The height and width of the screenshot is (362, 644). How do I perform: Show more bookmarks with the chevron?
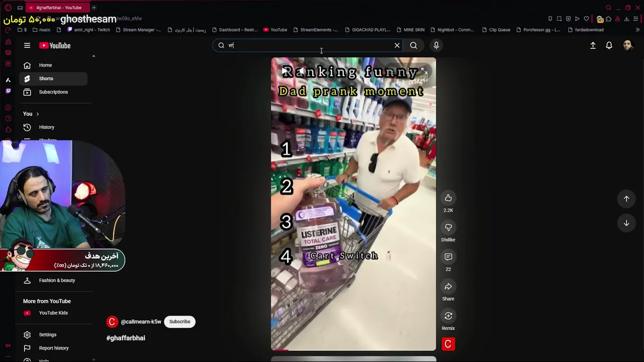[x=638, y=30]
